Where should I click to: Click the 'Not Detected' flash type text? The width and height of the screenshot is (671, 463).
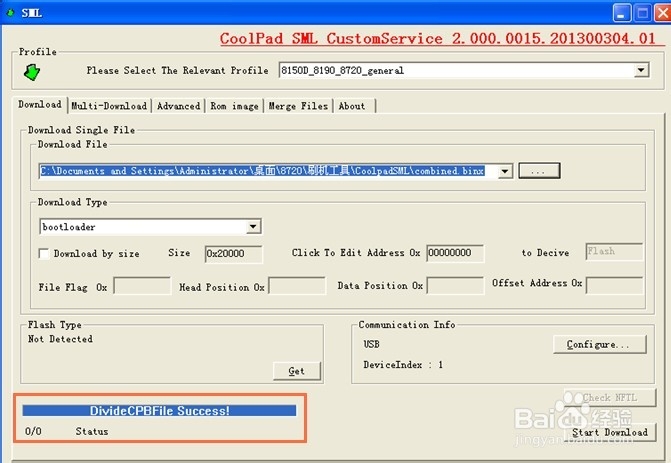[x=60, y=339]
